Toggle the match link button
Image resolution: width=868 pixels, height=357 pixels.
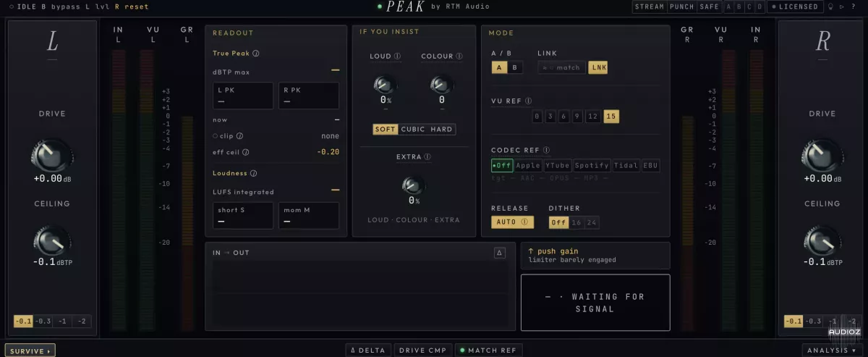coord(562,67)
